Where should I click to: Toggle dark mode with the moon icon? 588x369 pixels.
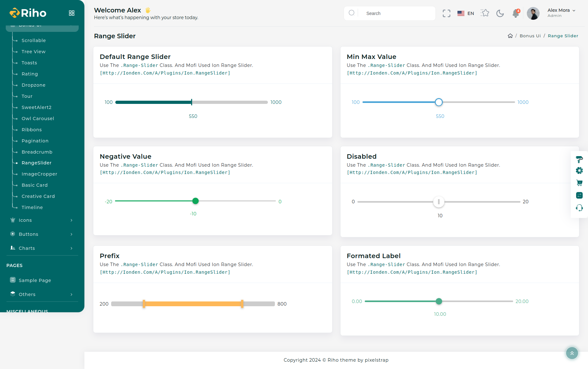(x=500, y=13)
